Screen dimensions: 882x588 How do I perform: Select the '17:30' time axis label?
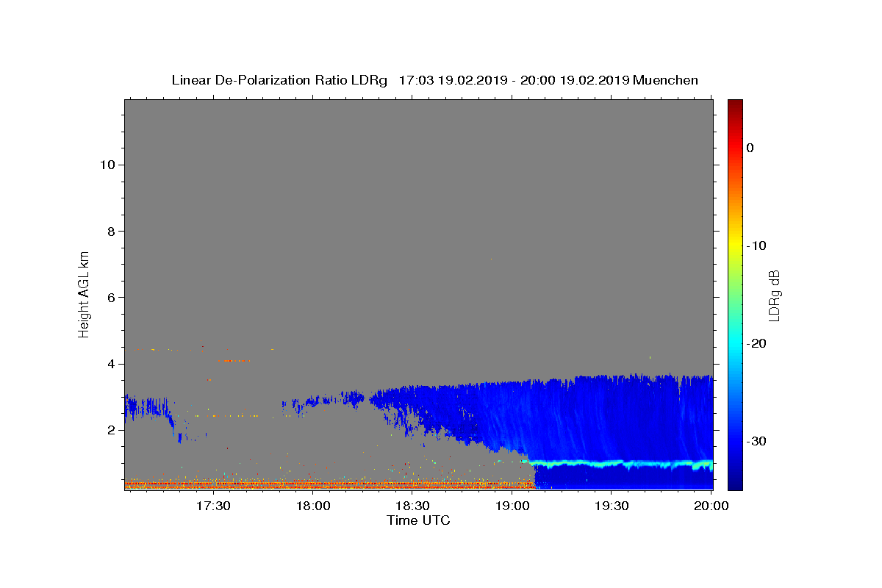(214, 506)
